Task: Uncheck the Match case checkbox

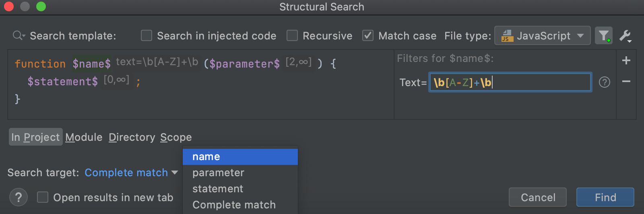Action: click(368, 36)
